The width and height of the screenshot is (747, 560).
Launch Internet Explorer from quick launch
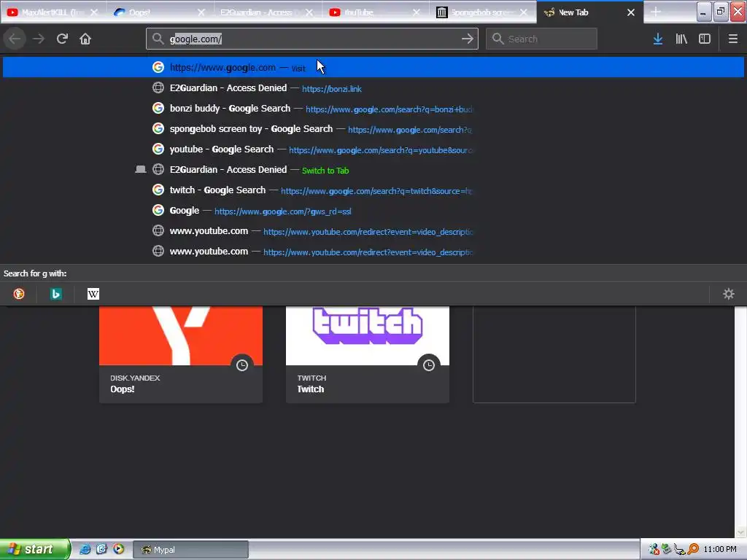85,549
